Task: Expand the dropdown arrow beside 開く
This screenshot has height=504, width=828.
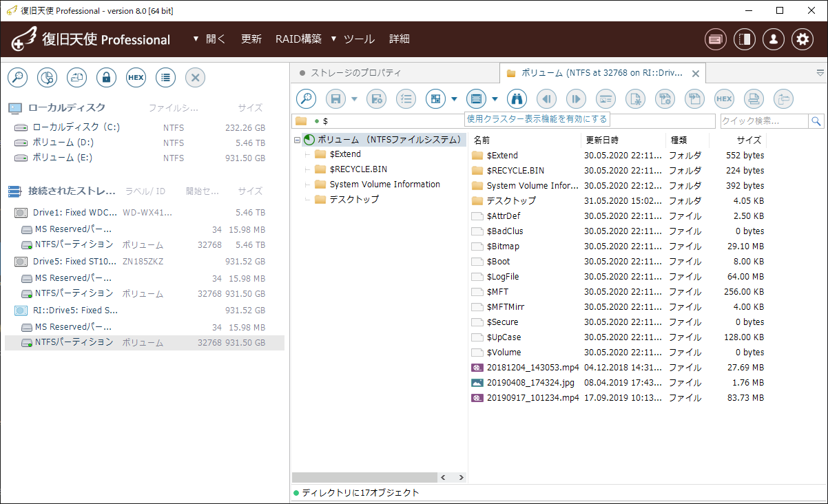Action: click(x=196, y=39)
